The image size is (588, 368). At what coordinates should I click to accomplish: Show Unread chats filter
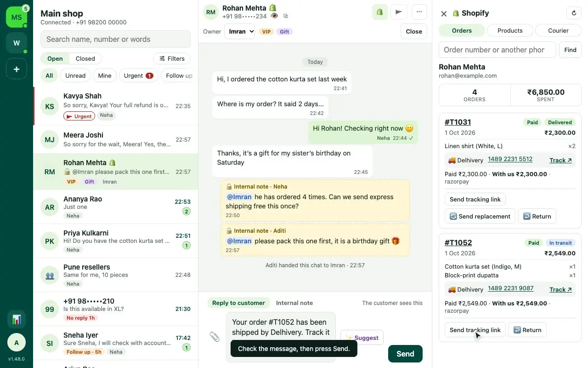[x=75, y=75]
